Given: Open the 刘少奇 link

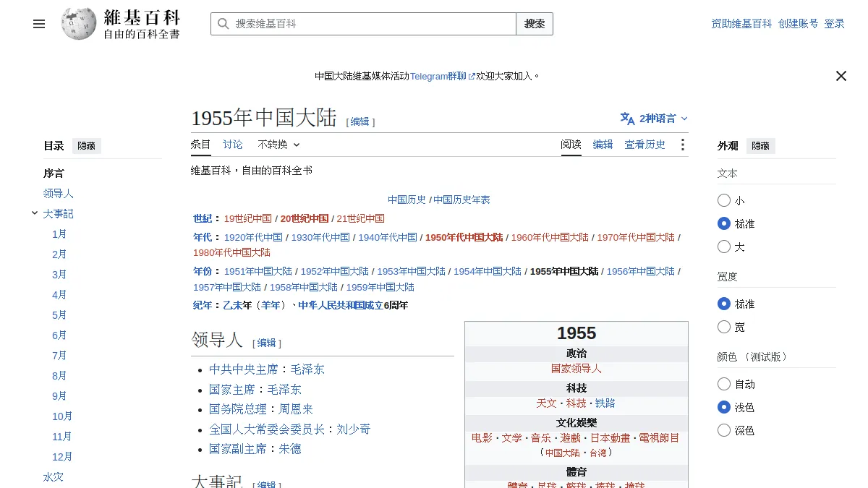Looking at the screenshot, I should [x=354, y=429].
